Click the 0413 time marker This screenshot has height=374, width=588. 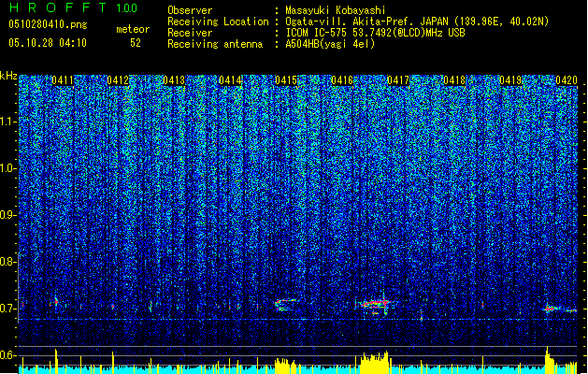coord(174,80)
